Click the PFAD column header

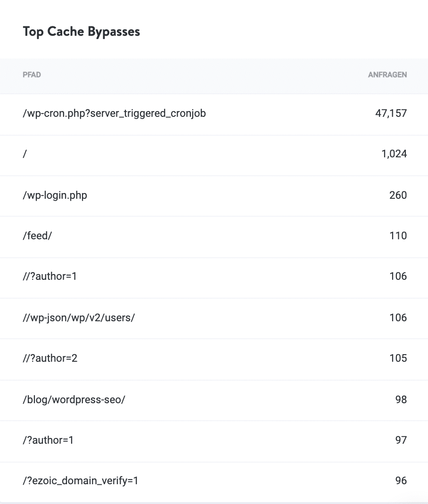[32, 74]
